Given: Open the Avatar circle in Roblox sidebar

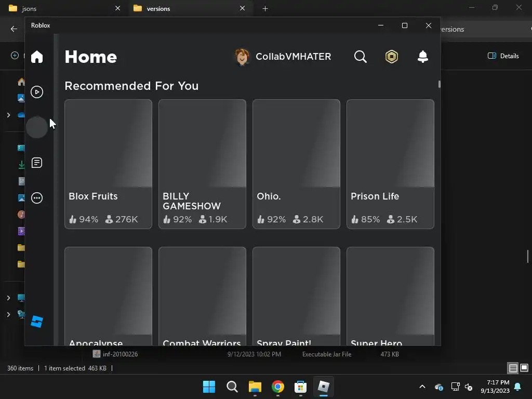Looking at the screenshot, I should pos(37,127).
